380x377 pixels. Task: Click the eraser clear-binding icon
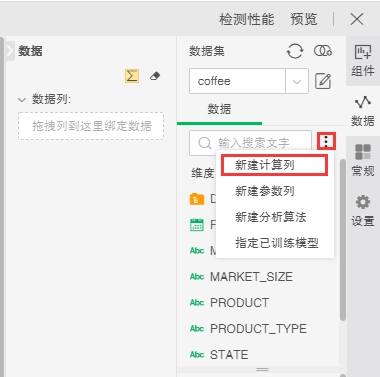[155, 76]
